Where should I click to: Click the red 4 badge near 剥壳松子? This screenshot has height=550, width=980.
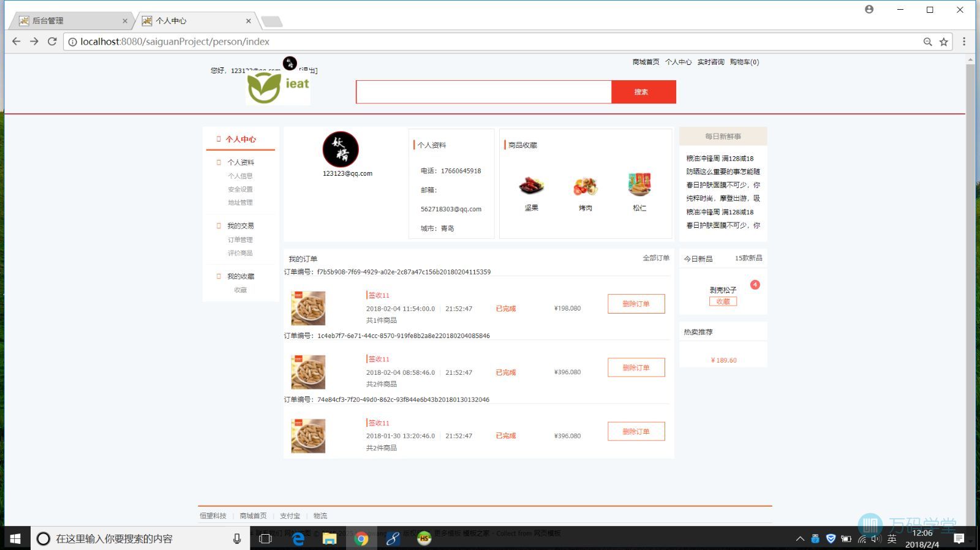pos(755,285)
